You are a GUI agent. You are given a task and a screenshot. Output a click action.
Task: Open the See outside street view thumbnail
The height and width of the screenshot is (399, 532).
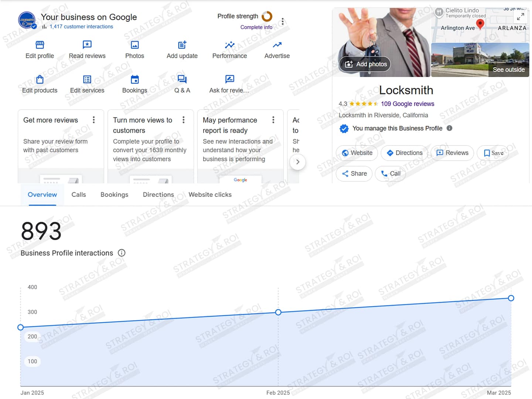480,60
